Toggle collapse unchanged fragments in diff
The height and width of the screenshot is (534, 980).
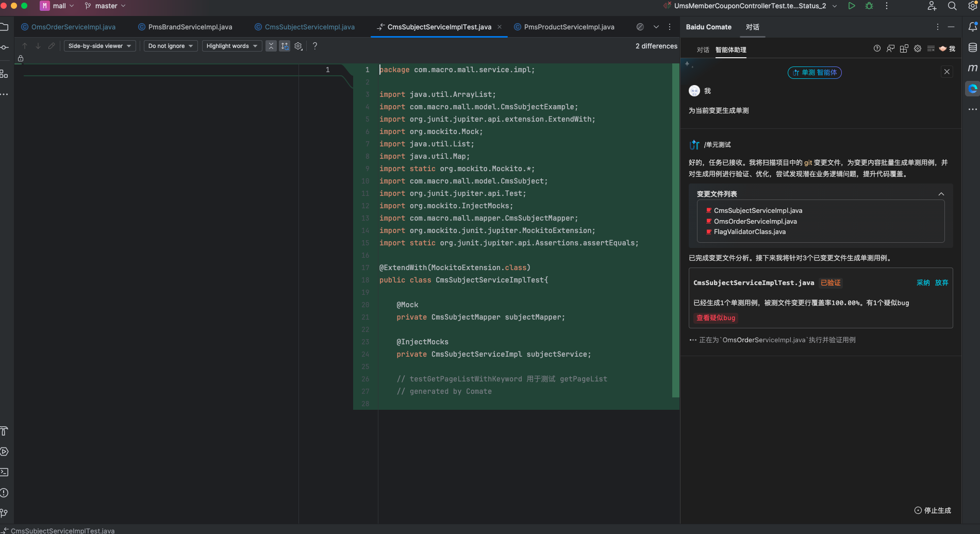click(x=271, y=46)
